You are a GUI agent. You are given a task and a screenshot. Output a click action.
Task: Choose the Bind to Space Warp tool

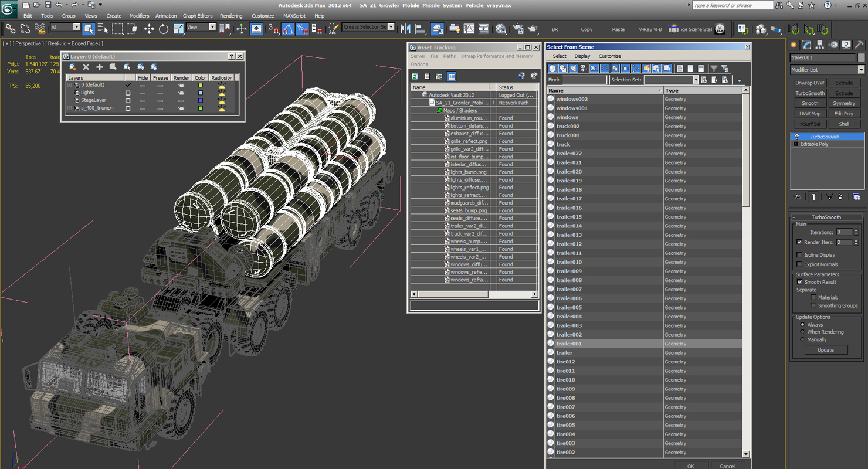coord(40,28)
